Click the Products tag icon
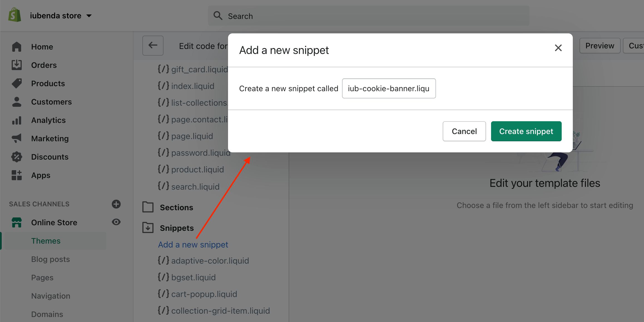This screenshot has height=322, width=644. (x=17, y=83)
